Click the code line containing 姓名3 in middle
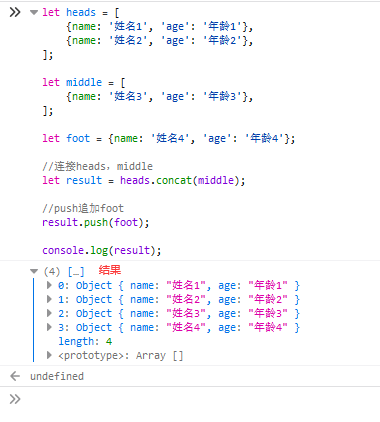Image resolution: width=380 pixels, height=422 pixels. coord(160,97)
